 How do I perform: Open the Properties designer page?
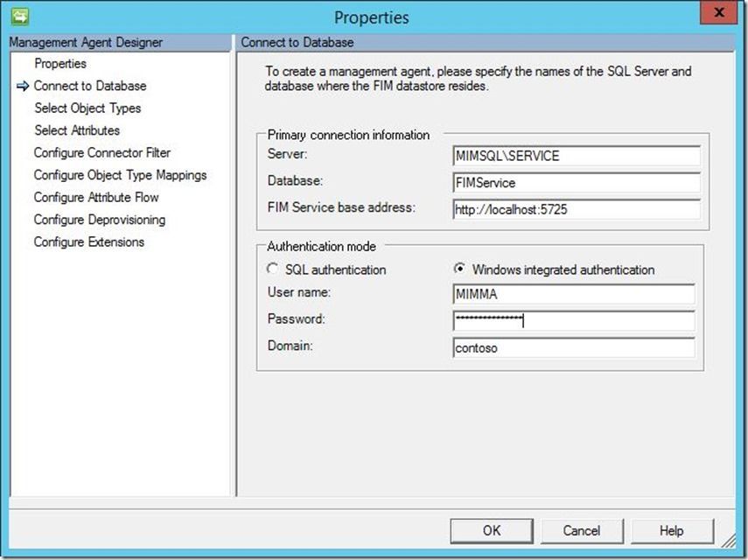(x=60, y=64)
